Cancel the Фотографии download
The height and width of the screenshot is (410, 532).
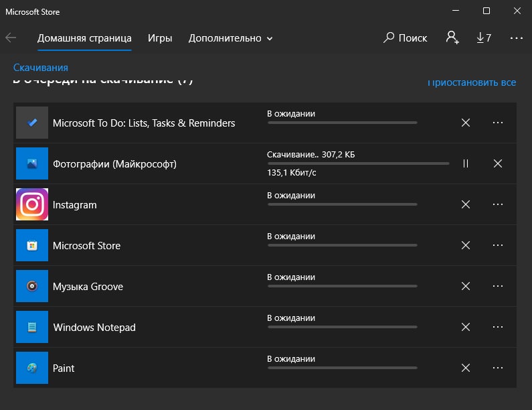[498, 163]
